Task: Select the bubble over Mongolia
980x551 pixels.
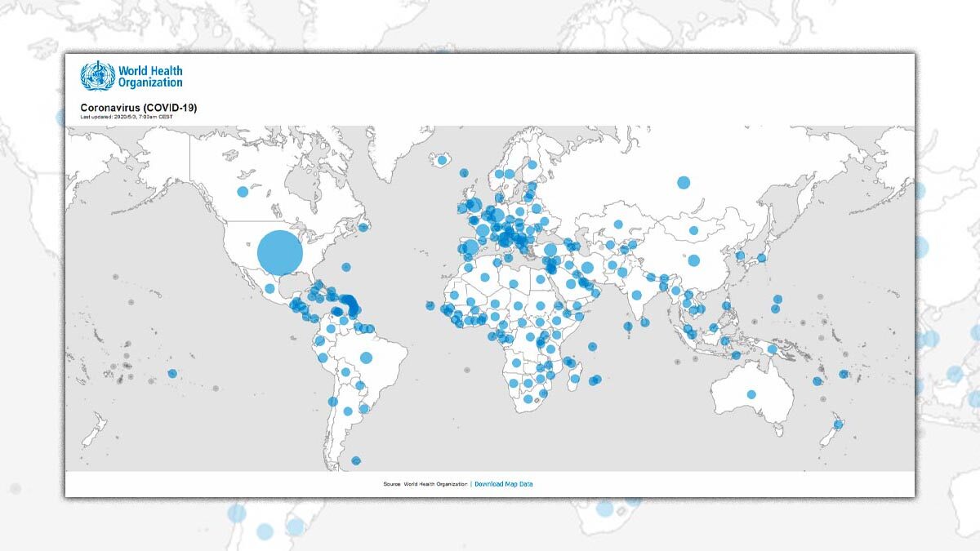Action: click(x=694, y=231)
